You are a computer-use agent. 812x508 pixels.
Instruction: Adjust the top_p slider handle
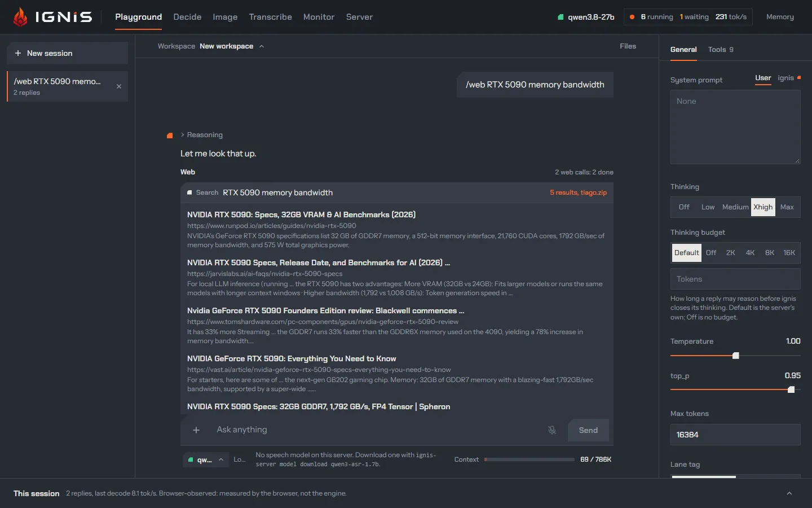coord(791,389)
